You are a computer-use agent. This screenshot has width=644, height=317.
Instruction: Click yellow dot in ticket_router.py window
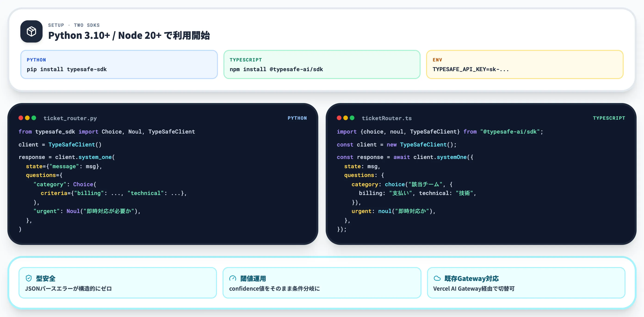click(x=27, y=118)
